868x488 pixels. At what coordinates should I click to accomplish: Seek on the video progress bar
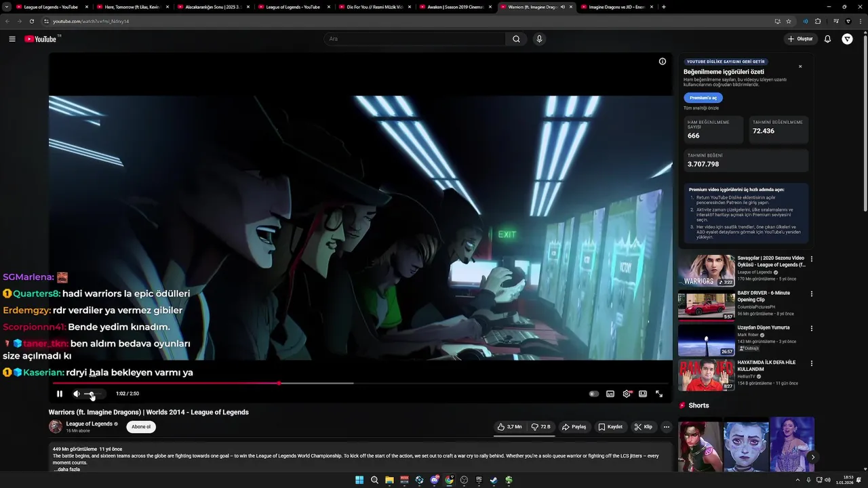[360, 384]
